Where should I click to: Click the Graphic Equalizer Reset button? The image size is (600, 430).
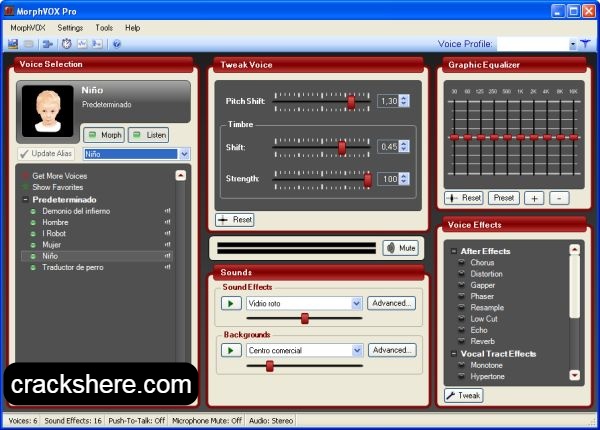pos(464,198)
